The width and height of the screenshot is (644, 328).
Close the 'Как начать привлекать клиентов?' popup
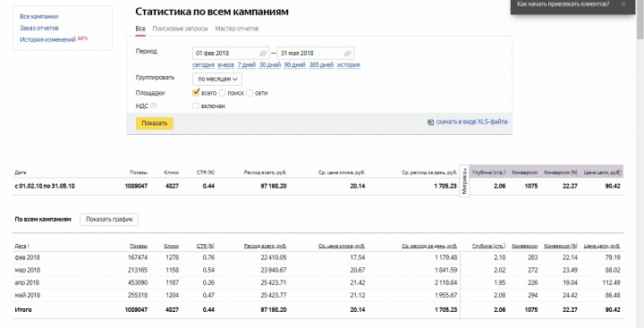coord(623,4)
